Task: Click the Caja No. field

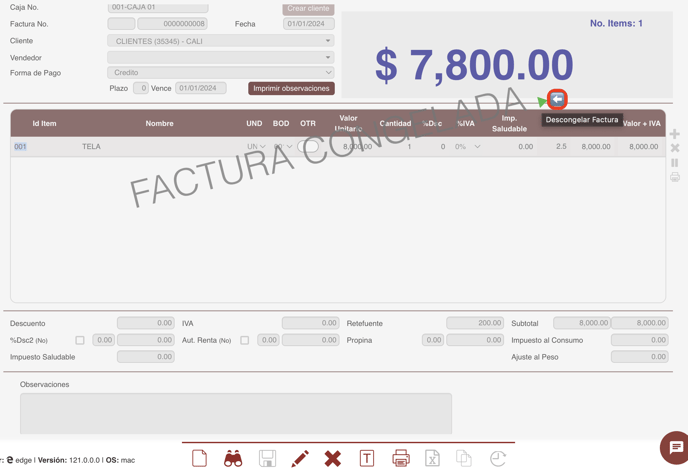Action: (158, 7)
